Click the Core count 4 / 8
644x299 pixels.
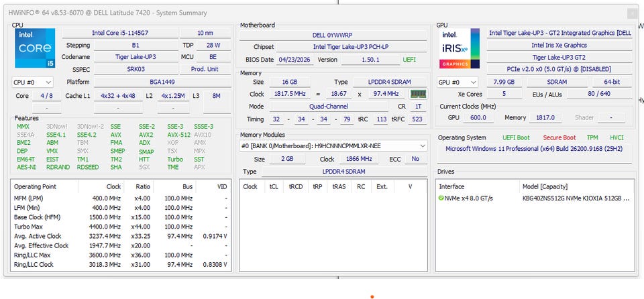47,96
